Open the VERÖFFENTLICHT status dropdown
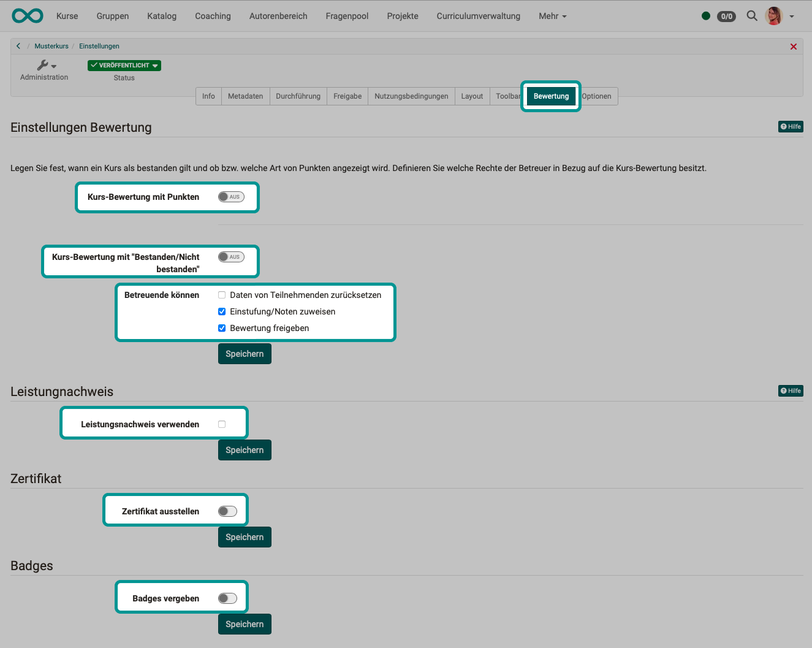The image size is (812, 648). pos(124,65)
